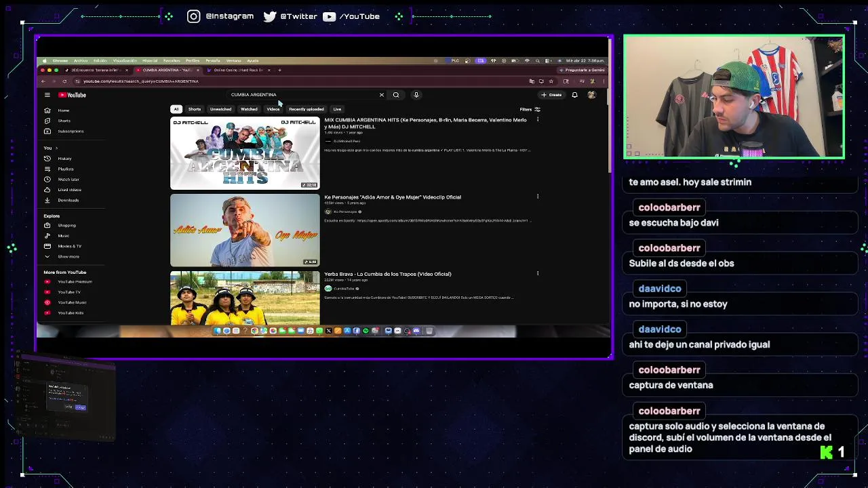
Task: Open Yerba Brava La Cumbia de los Trapos title
Action: 388,274
